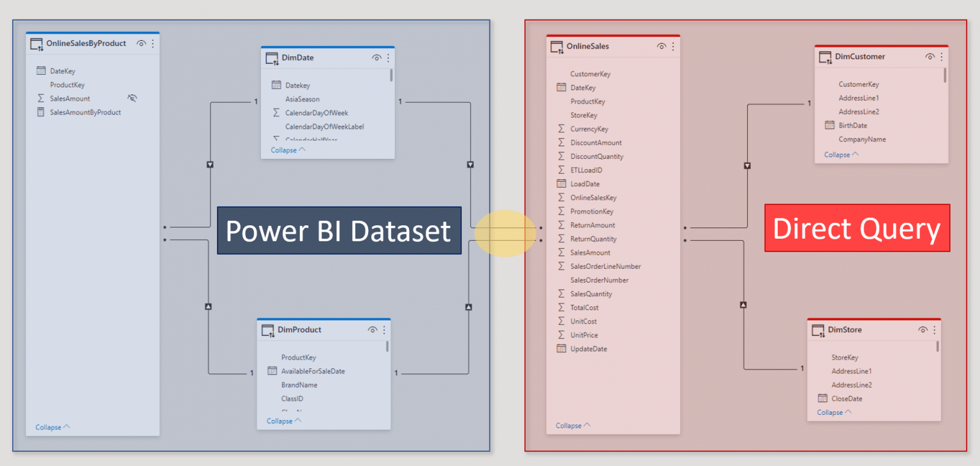Open more options for DimCustomer table

click(941, 56)
